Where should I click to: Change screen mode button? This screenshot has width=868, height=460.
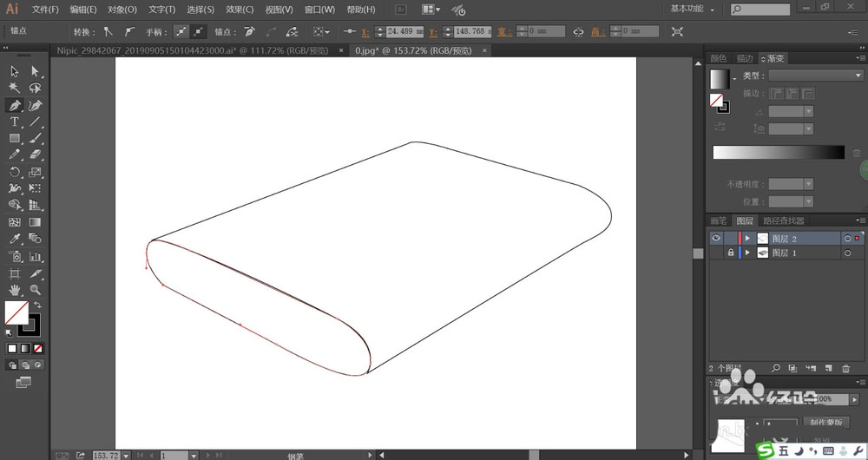23,383
